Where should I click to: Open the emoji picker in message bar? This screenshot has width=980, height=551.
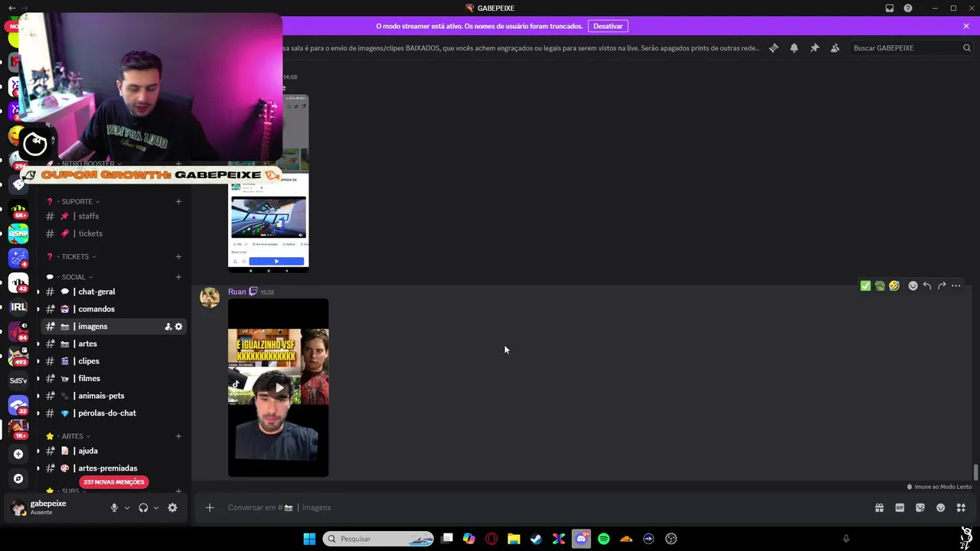coord(940,507)
